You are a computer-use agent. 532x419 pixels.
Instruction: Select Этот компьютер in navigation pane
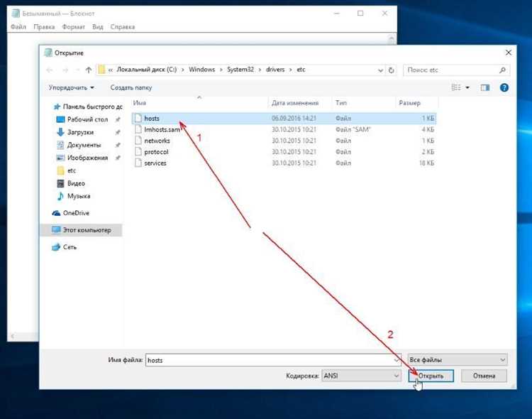pos(86,230)
